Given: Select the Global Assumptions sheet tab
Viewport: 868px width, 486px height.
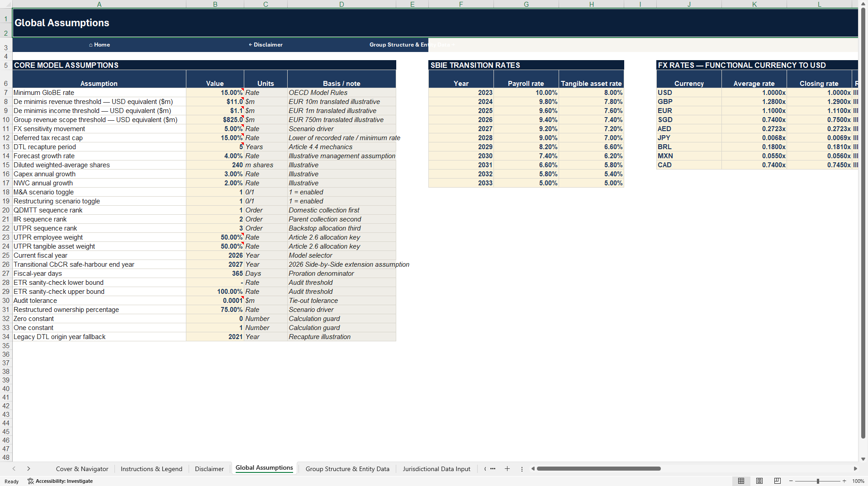Looking at the screenshot, I should [264, 468].
